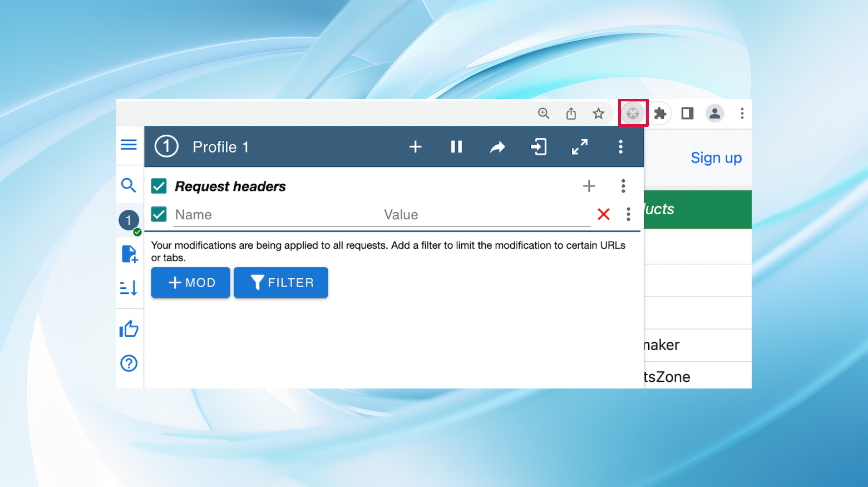Toggle the Request headers checkbox
868x487 pixels.
coord(159,186)
